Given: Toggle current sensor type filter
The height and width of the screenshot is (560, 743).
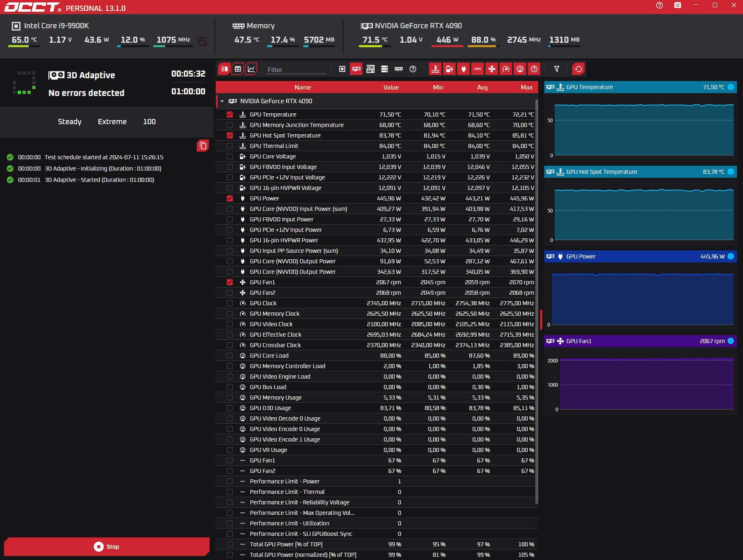Looking at the screenshot, I should tap(478, 69).
